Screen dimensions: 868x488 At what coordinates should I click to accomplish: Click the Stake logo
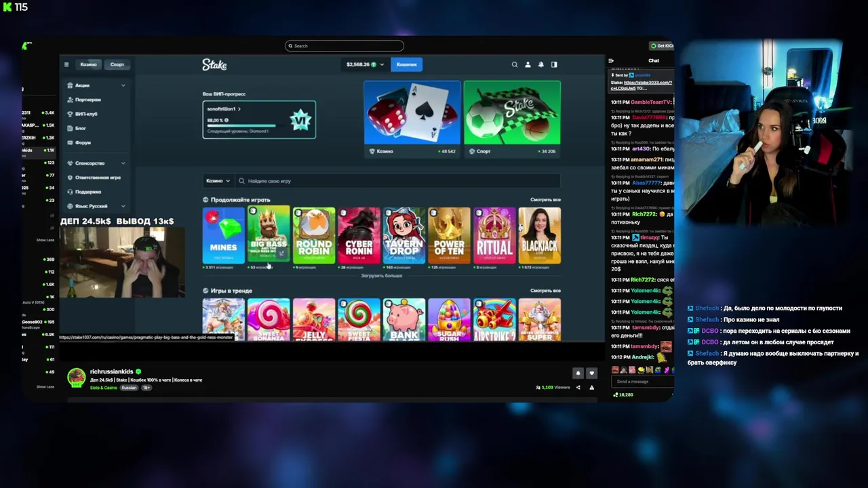214,64
